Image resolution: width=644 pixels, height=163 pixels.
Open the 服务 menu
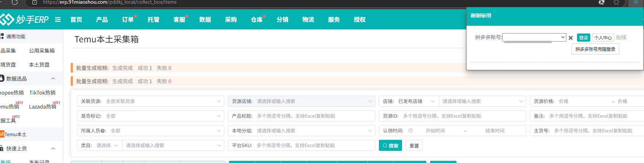[x=334, y=20]
